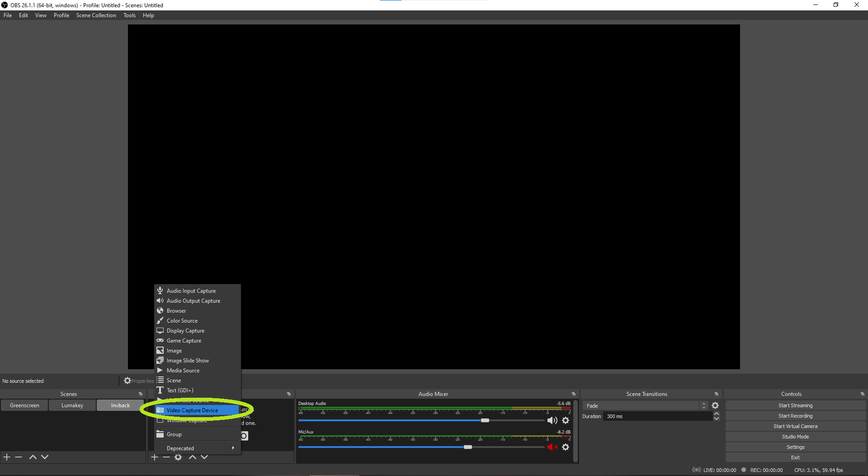Screen dimensions: 868x476
Task: Open Properties for selected source
Action: click(139, 381)
